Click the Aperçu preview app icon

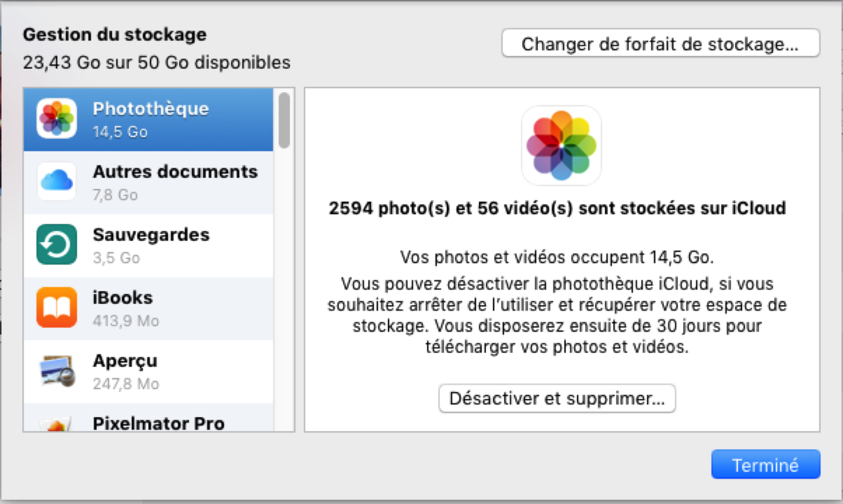[56, 371]
